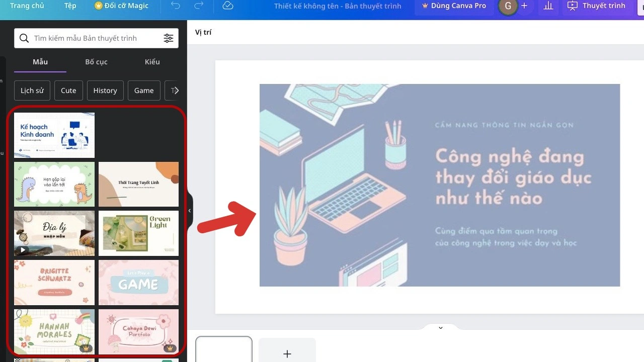Select the Lịch sử category chip
The width and height of the screenshot is (644, 362).
[32, 90]
